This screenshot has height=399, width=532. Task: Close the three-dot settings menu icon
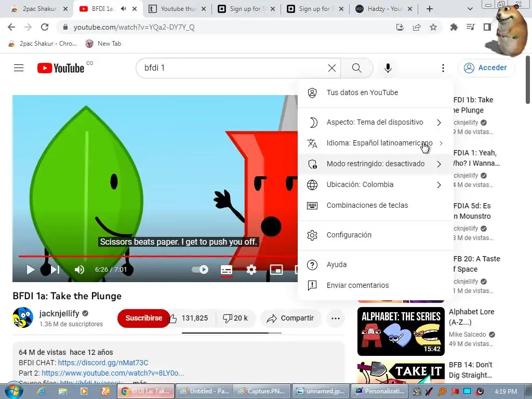point(443,68)
